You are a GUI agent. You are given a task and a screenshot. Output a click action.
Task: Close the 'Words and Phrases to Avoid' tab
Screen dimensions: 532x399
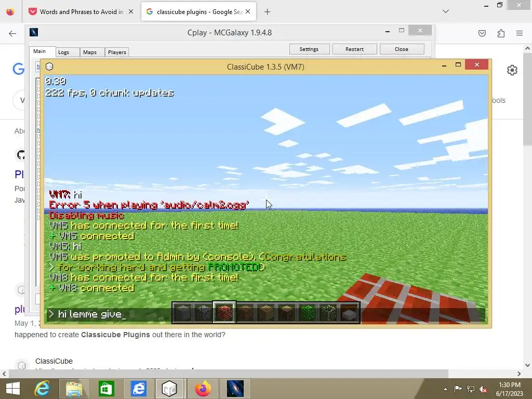coord(131,11)
